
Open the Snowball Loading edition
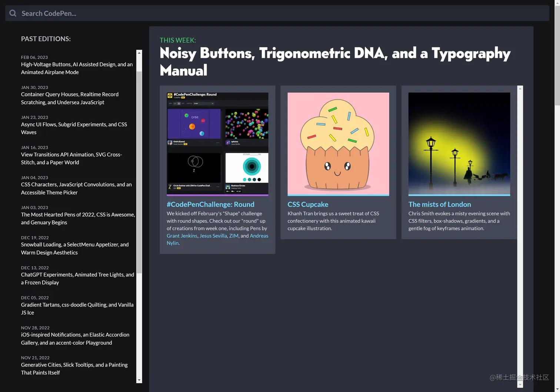(x=75, y=249)
